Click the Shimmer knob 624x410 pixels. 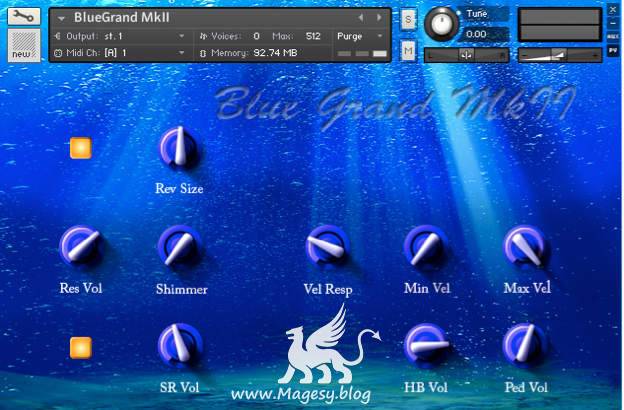click(x=179, y=246)
